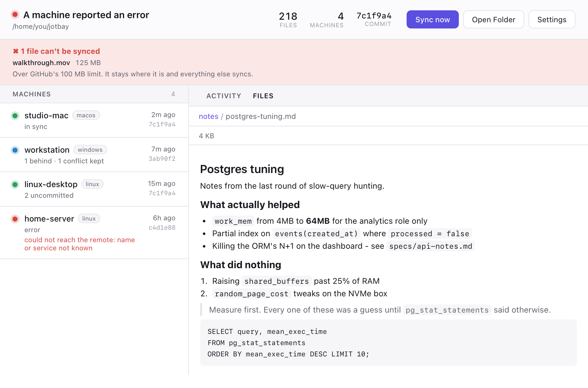Click home-server red status dot
Viewport: 588px width, 388px height.
pos(15,219)
